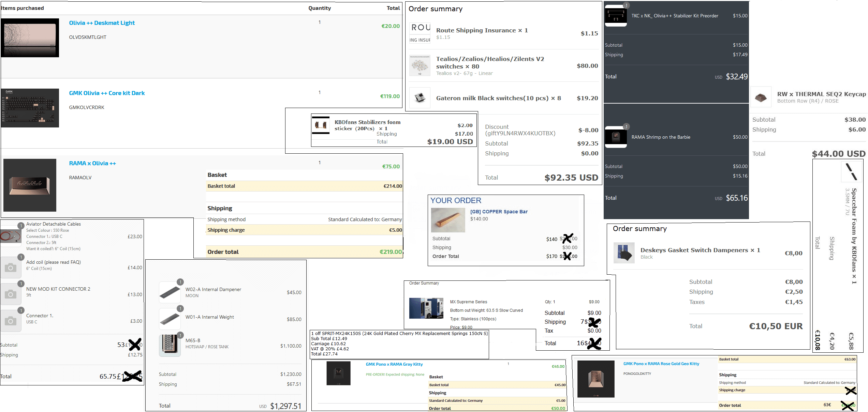The width and height of the screenshot is (868, 412).
Task: Click the quantity badge on the TKC Stabilizer Kit image
Action: pos(626,5)
